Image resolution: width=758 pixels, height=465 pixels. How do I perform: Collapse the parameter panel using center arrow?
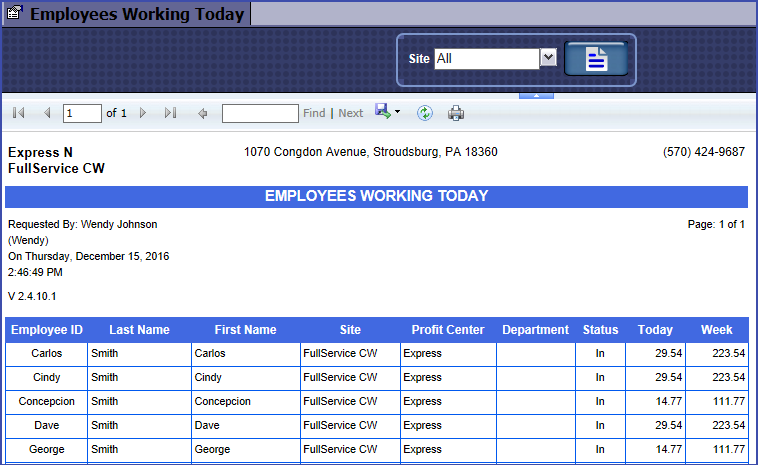pyautogui.click(x=536, y=96)
